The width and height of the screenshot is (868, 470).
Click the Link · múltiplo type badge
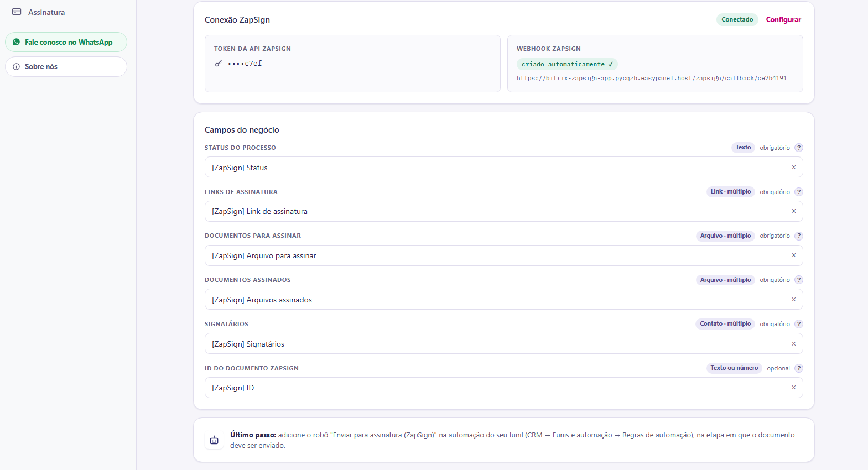tap(731, 192)
